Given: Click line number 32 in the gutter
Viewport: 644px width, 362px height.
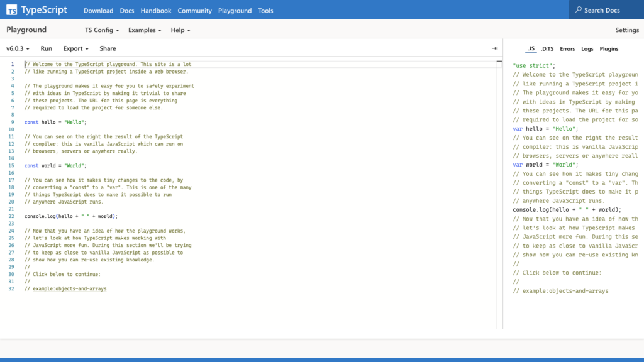Looking at the screenshot, I should coord(11,289).
